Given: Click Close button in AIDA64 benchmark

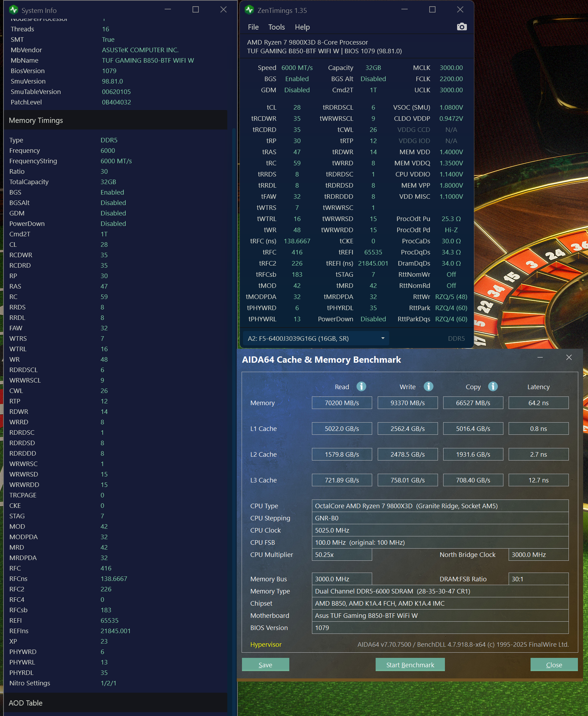Looking at the screenshot, I should click(554, 665).
